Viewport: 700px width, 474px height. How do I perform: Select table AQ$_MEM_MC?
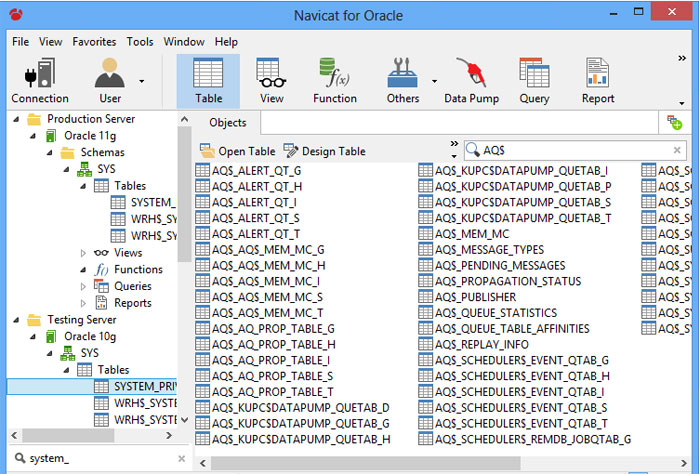[464, 234]
